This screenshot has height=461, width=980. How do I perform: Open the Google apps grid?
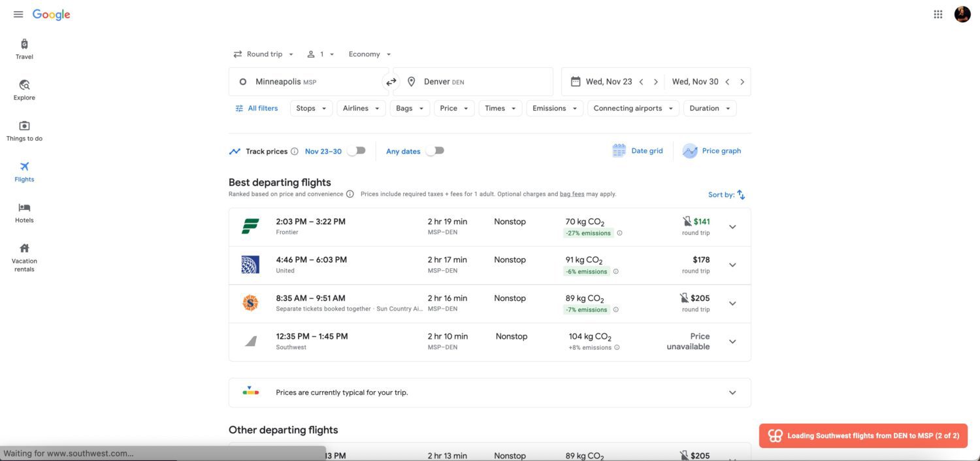coord(938,14)
